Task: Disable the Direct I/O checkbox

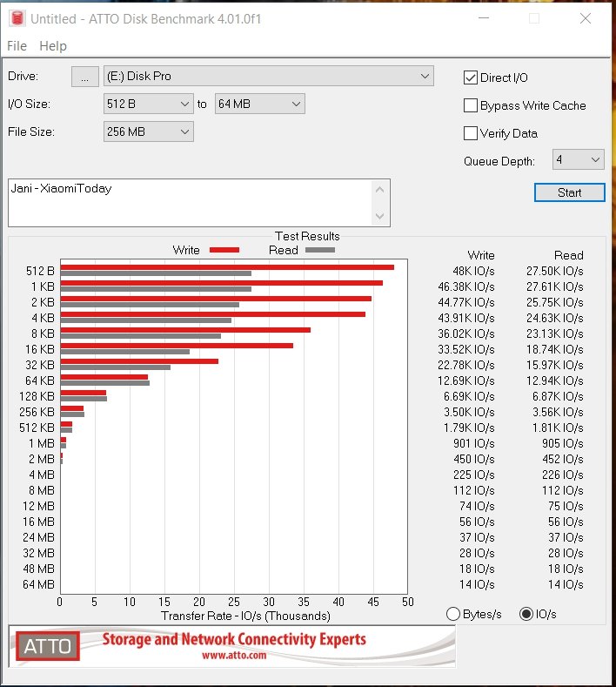Action: (x=471, y=77)
